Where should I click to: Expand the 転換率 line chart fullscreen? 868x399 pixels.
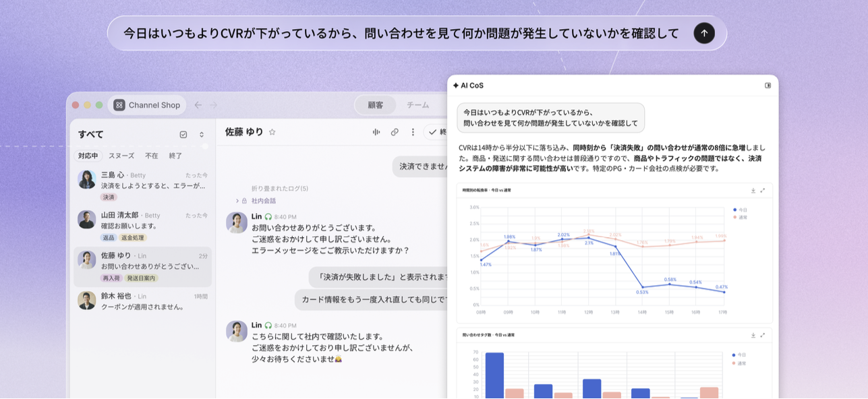763,190
